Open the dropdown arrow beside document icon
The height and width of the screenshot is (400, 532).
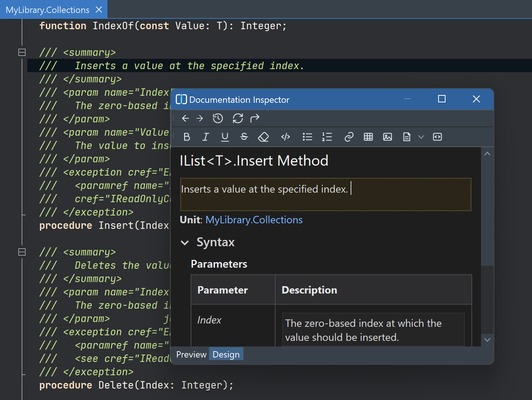(421, 137)
